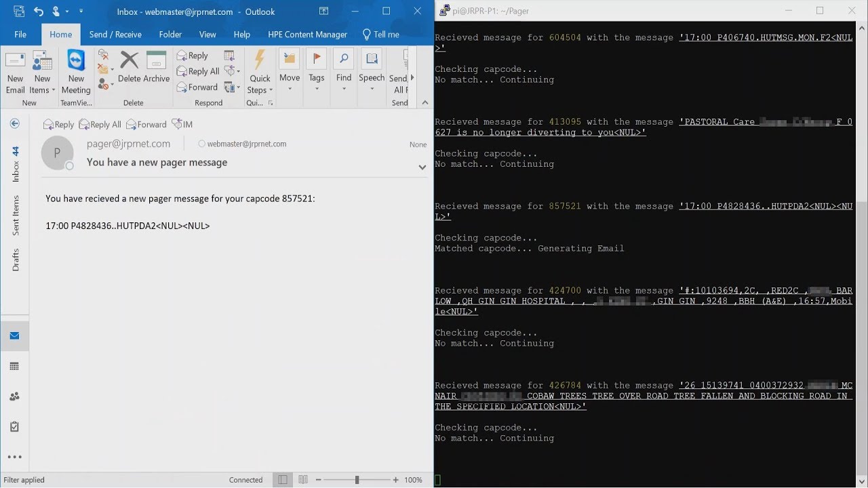Screen dimensions: 868x488
Task: Click the New Email ribbon icon
Action: click(15, 71)
